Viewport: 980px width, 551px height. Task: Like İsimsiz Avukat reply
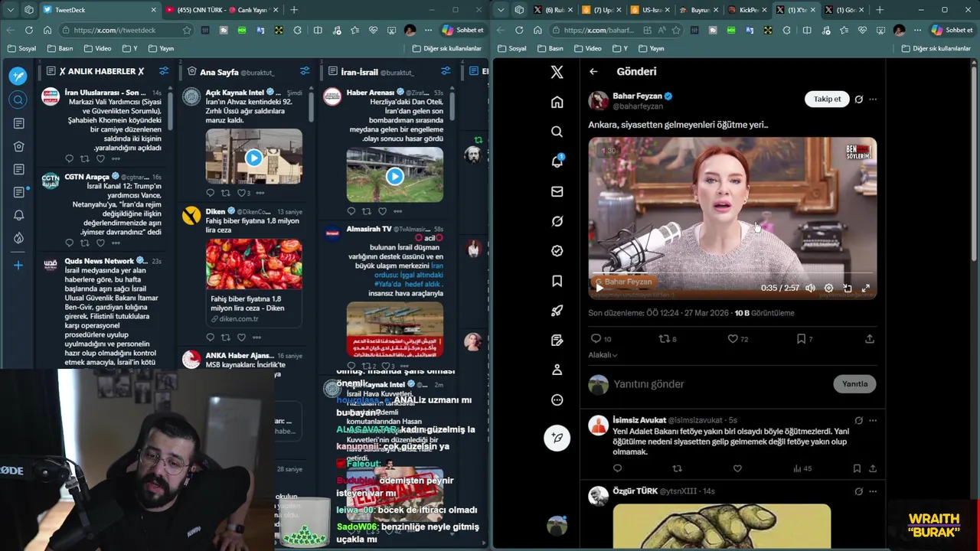(x=737, y=468)
